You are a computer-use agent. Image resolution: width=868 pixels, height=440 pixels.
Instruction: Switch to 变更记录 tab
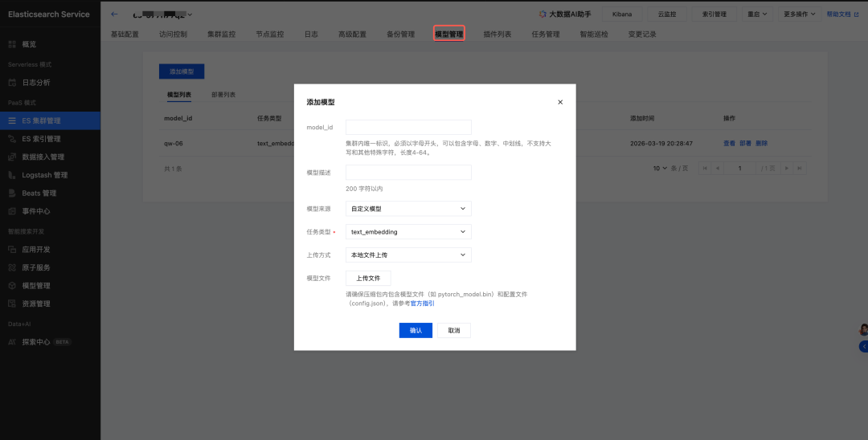(642, 35)
